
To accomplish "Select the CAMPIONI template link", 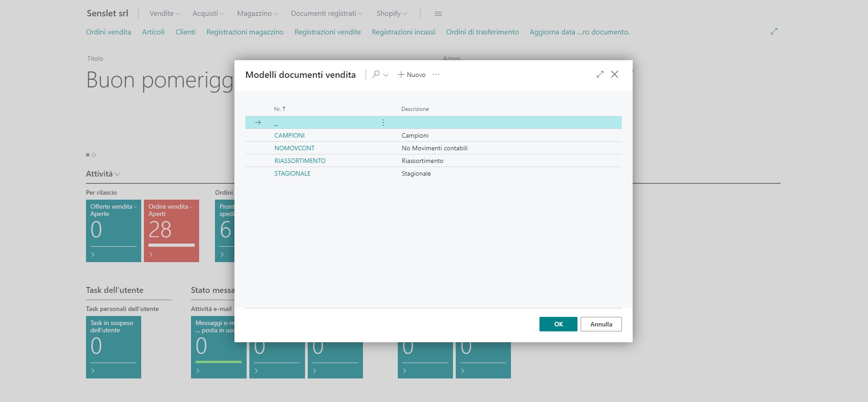I will pyautogui.click(x=289, y=135).
